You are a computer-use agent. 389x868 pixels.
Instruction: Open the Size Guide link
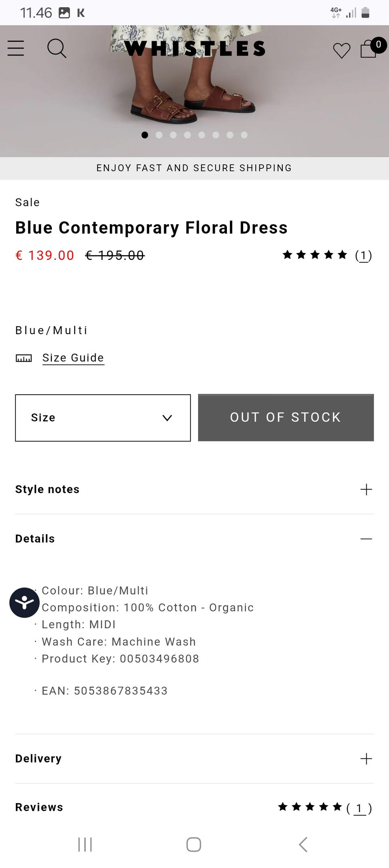pyautogui.click(x=73, y=358)
